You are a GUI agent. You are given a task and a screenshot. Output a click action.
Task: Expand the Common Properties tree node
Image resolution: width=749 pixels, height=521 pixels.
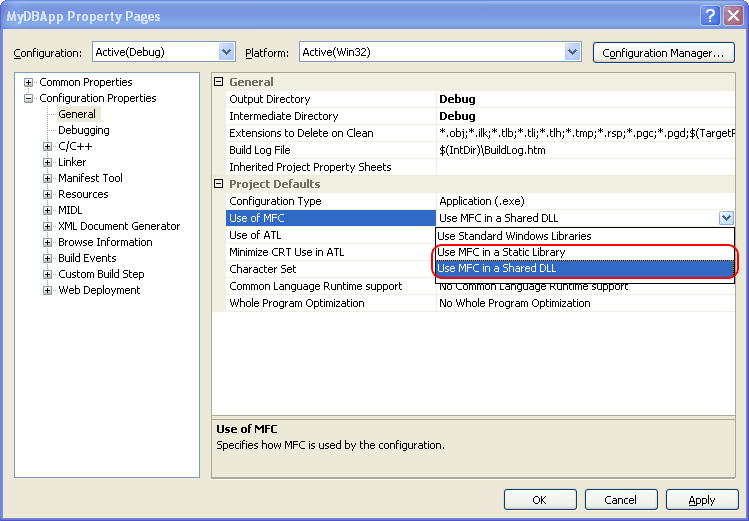click(x=29, y=82)
